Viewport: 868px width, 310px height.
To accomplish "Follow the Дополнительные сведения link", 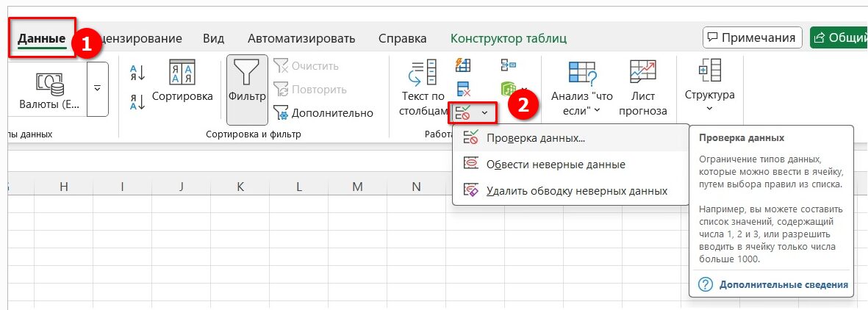I will pyautogui.click(x=783, y=284).
